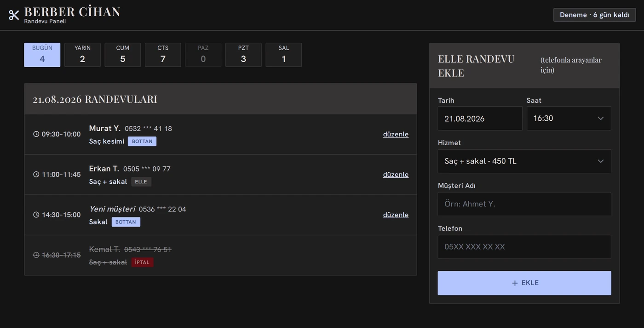Click the clock icon beside 14:30-15:00
The width and height of the screenshot is (644, 328).
pyautogui.click(x=36, y=215)
